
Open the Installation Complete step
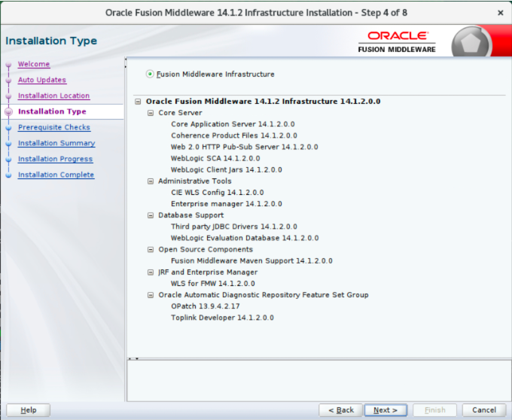(x=56, y=175)
